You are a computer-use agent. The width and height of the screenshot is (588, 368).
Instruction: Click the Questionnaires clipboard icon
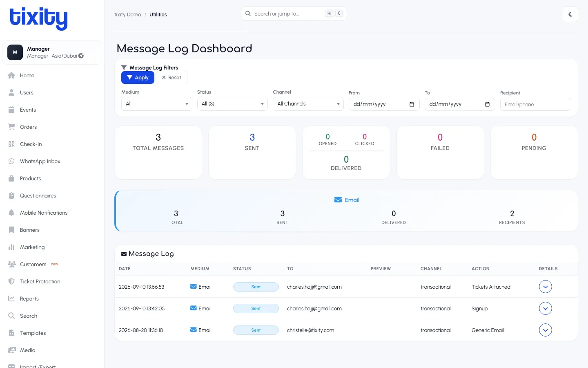point(11,195)
